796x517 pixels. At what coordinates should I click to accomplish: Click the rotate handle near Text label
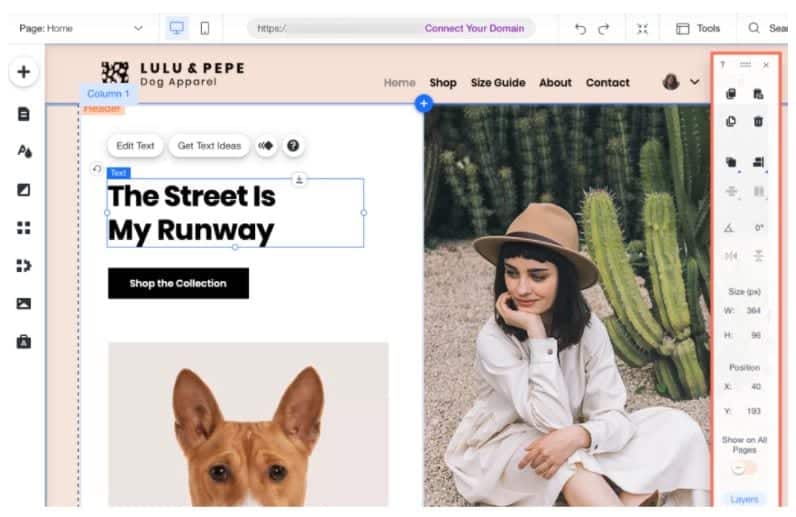point(96,169)
